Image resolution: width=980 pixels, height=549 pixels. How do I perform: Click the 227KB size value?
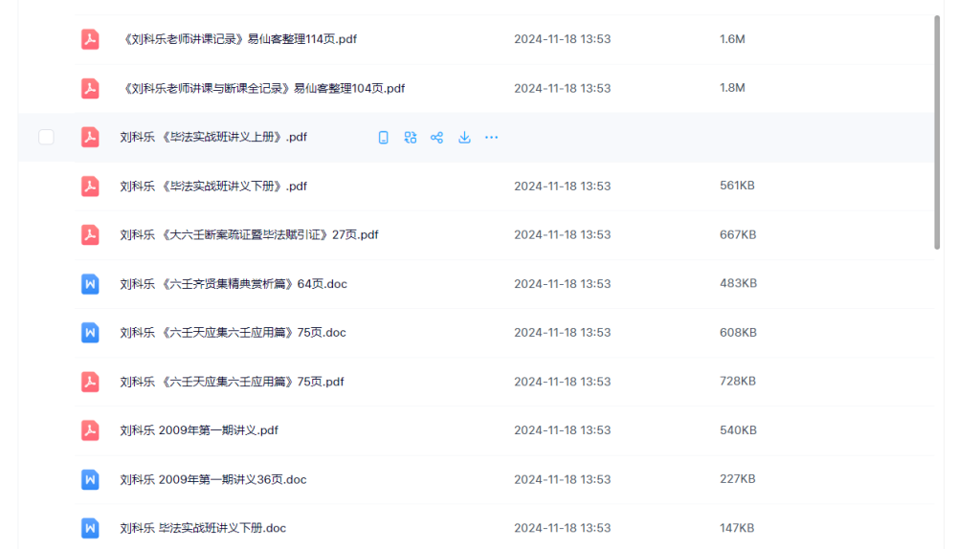738,478
